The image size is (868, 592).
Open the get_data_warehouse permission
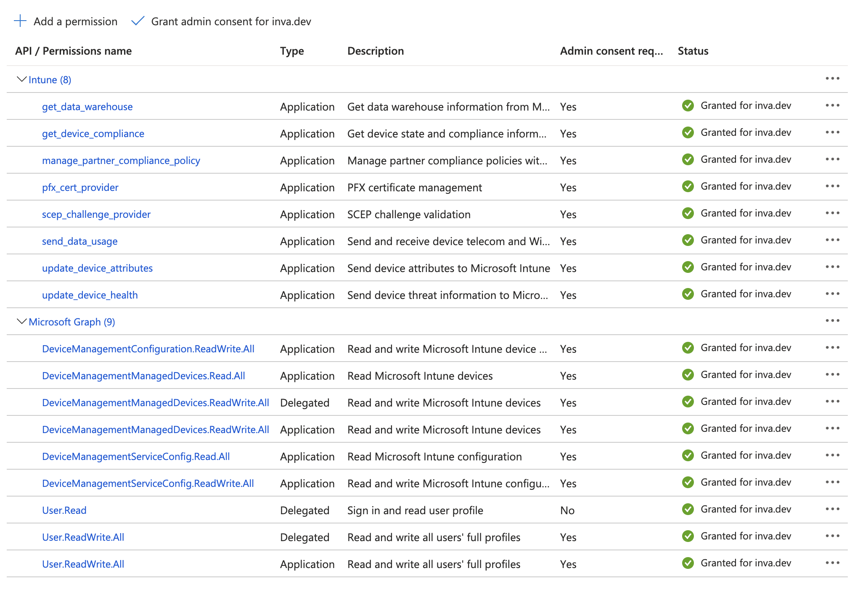(x=87, y=107)
